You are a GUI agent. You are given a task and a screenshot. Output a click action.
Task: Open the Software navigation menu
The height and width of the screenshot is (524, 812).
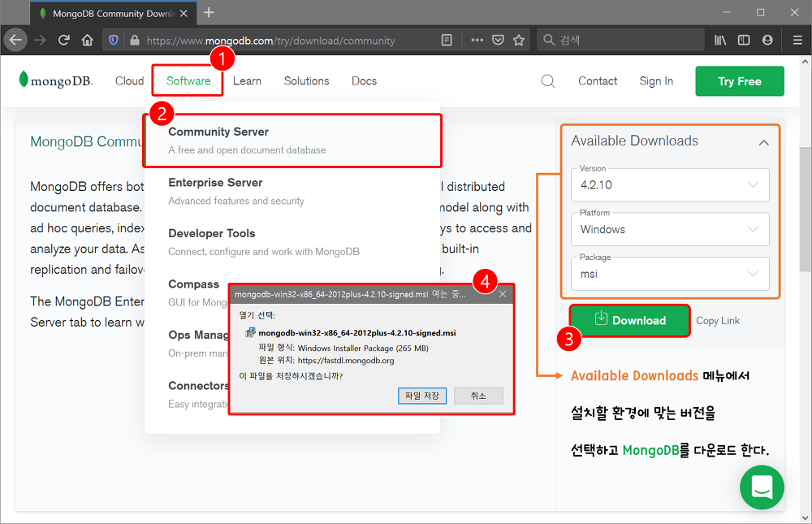(188, 81)
